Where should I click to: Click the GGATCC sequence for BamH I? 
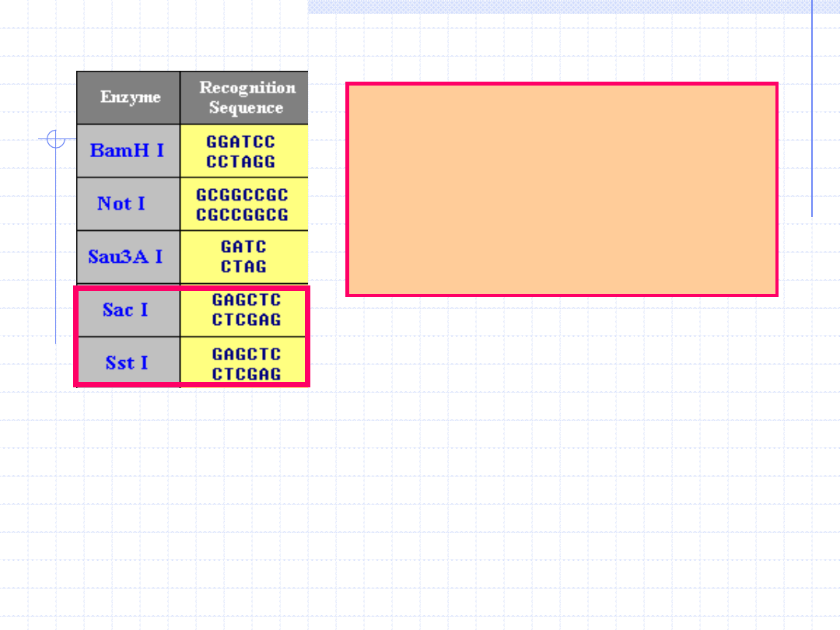click(x=240, y=142)
